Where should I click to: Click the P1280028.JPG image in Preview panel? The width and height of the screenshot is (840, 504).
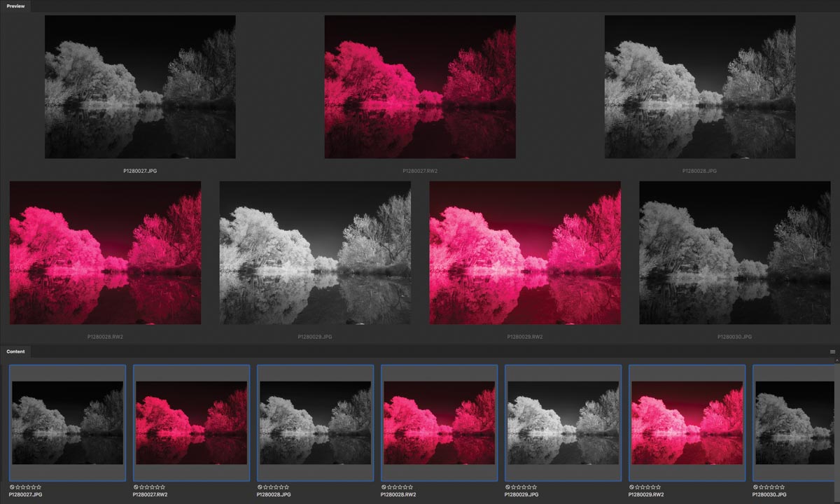coord(700,87)
